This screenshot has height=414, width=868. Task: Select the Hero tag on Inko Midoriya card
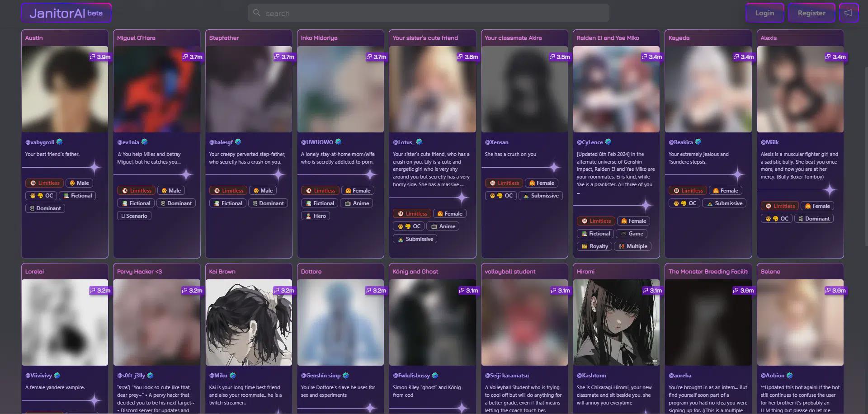point(316,216)
